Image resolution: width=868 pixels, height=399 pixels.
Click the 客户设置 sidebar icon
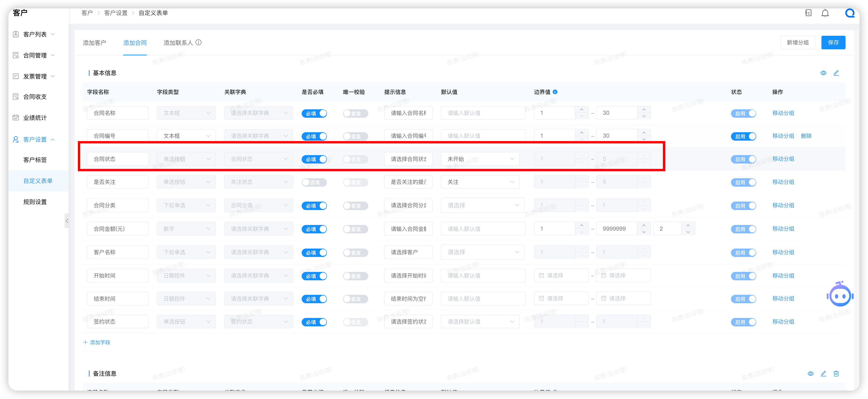[x=16, y=139]
